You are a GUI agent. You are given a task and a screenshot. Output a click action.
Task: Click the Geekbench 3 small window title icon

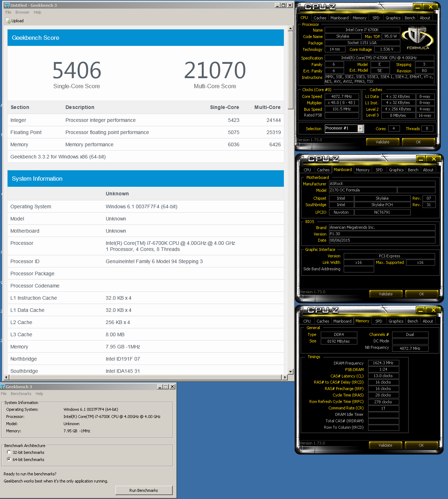point(3,387)
